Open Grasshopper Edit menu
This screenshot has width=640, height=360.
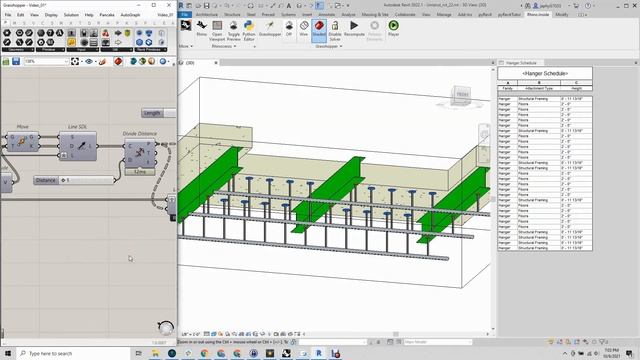point(20,15)
